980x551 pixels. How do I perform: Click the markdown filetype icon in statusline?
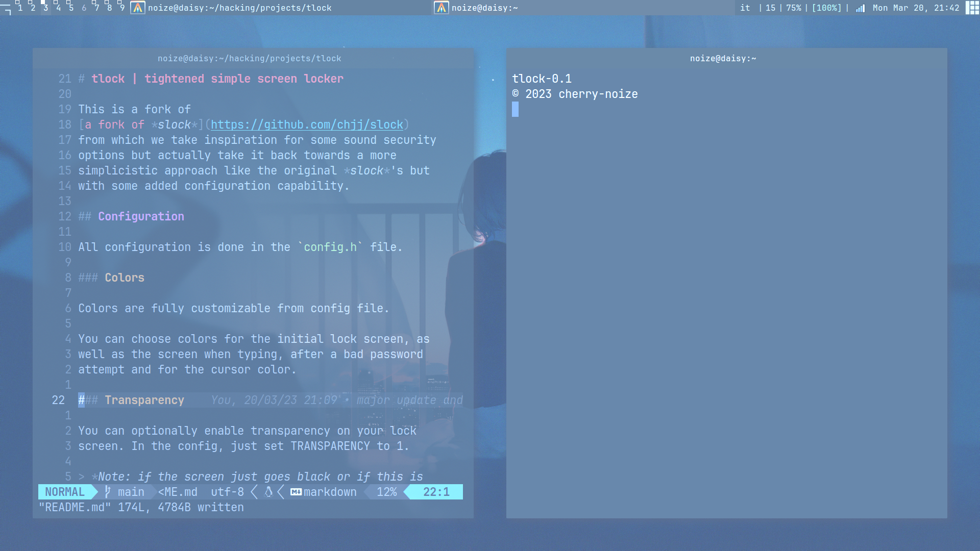tap(296, 492)
